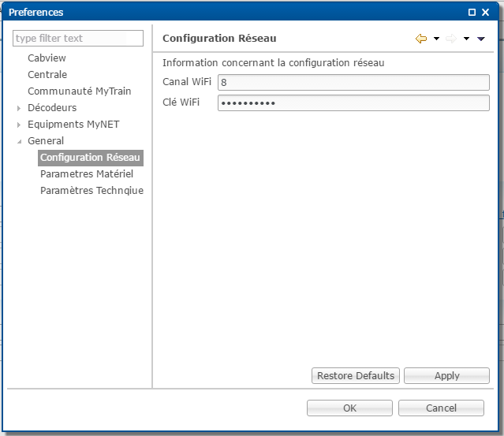Open the blue view menu triangle
The width and height of the screenshot is (504, 436).
click(481, 39)
